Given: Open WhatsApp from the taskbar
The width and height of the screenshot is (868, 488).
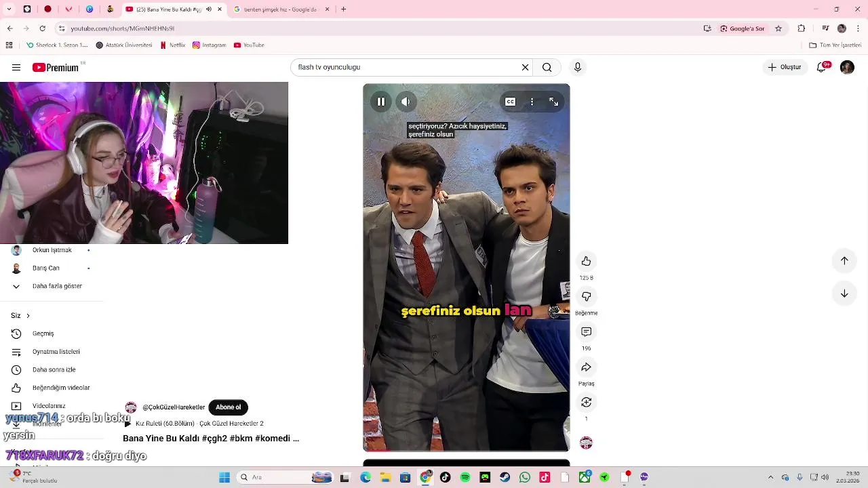Looking at the screenshot, I should pos(525,477).
